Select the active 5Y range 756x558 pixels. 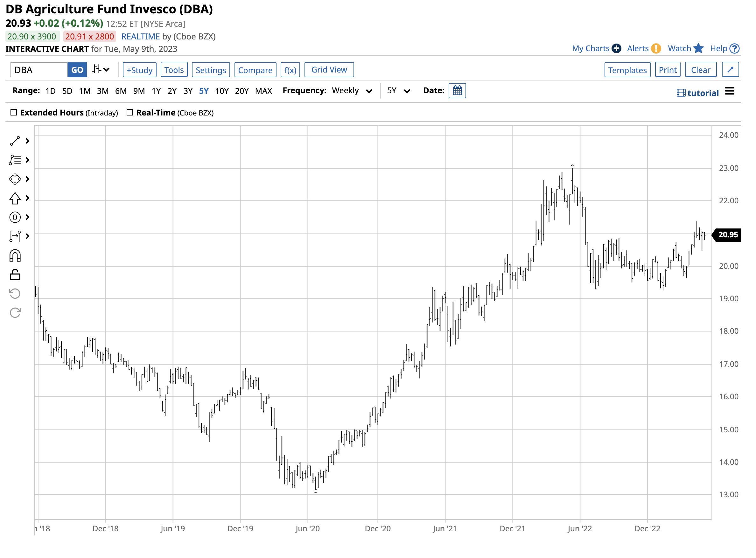pyautogui.click(x=204, y=91)
